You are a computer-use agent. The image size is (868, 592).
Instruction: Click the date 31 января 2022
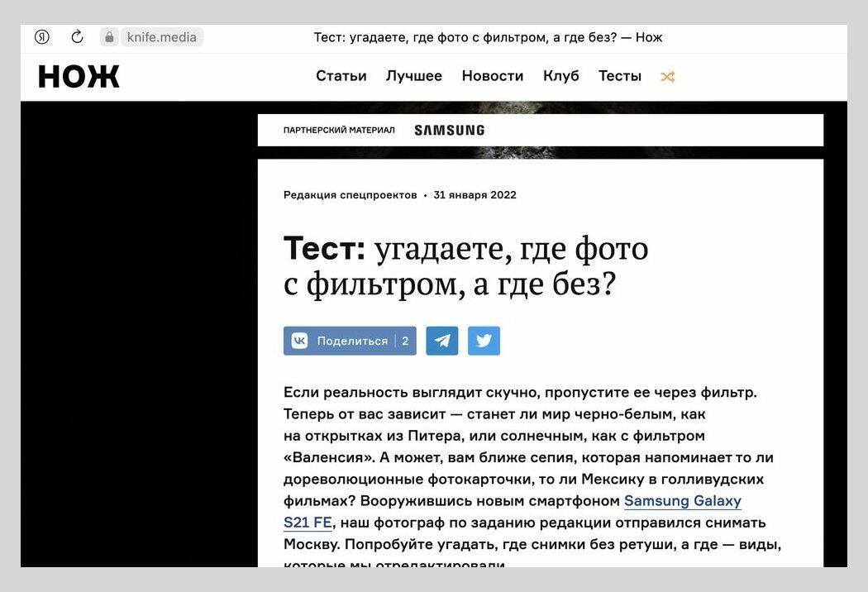point(475,195)
